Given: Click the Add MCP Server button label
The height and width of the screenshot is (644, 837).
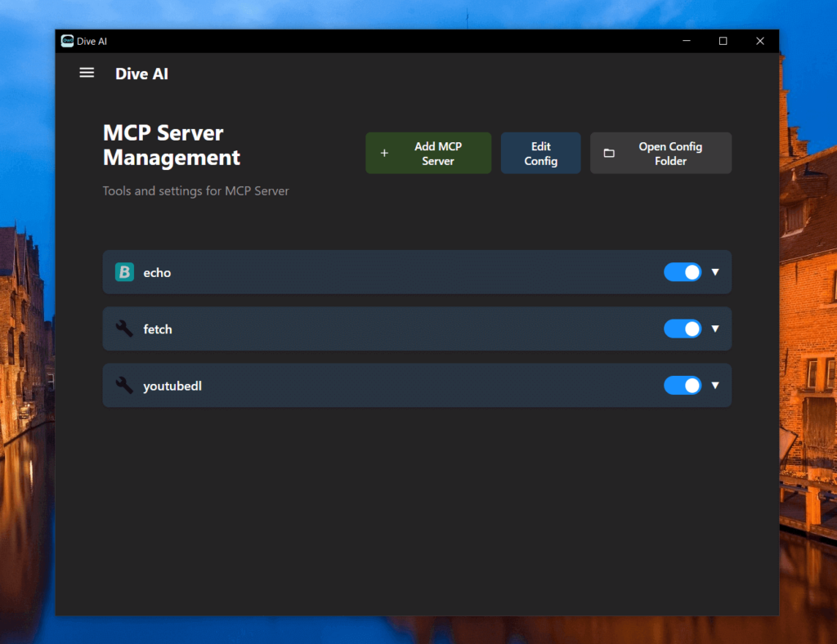Looking at the screenshot, I should [438, 154].
